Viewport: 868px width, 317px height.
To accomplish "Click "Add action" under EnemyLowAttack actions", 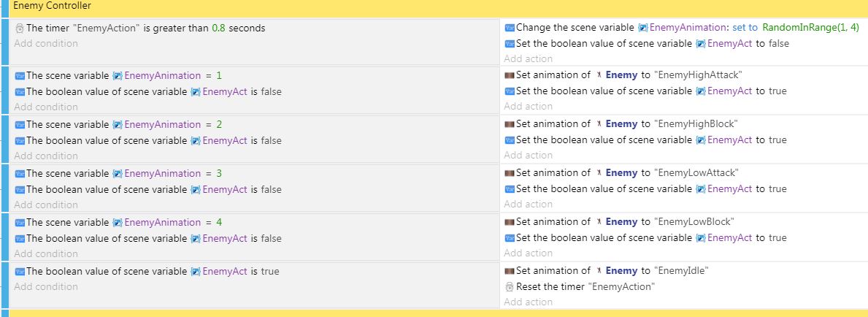I will 528,205.
